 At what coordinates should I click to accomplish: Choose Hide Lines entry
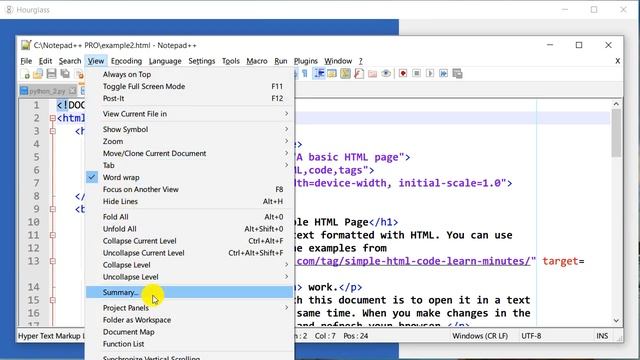[189, 201]
